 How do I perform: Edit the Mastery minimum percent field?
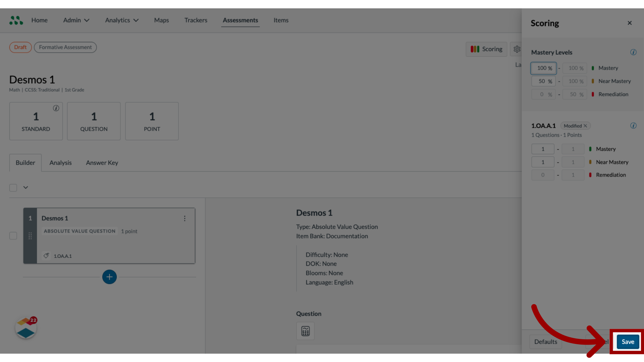(x=543, y=68)
